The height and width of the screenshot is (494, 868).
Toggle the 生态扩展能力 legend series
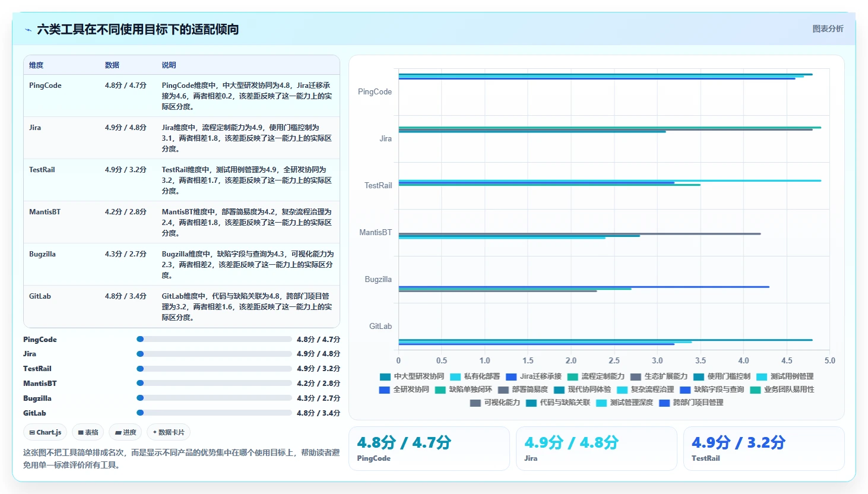point(659,376)
